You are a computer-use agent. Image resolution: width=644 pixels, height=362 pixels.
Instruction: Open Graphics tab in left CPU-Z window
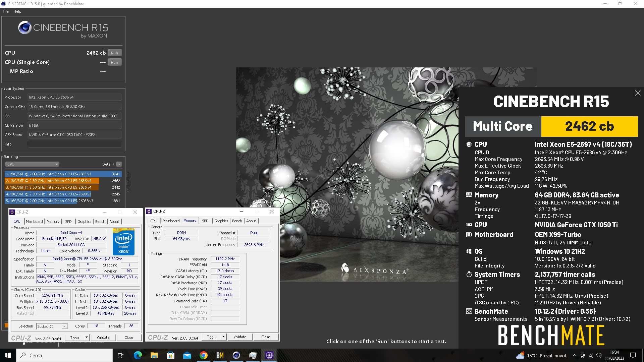85,222
